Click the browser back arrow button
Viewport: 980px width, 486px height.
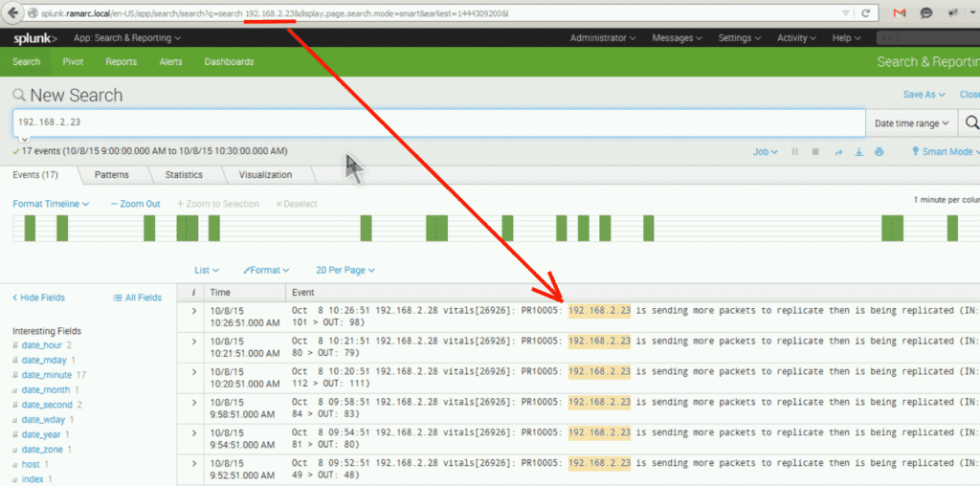pos(12,12)
